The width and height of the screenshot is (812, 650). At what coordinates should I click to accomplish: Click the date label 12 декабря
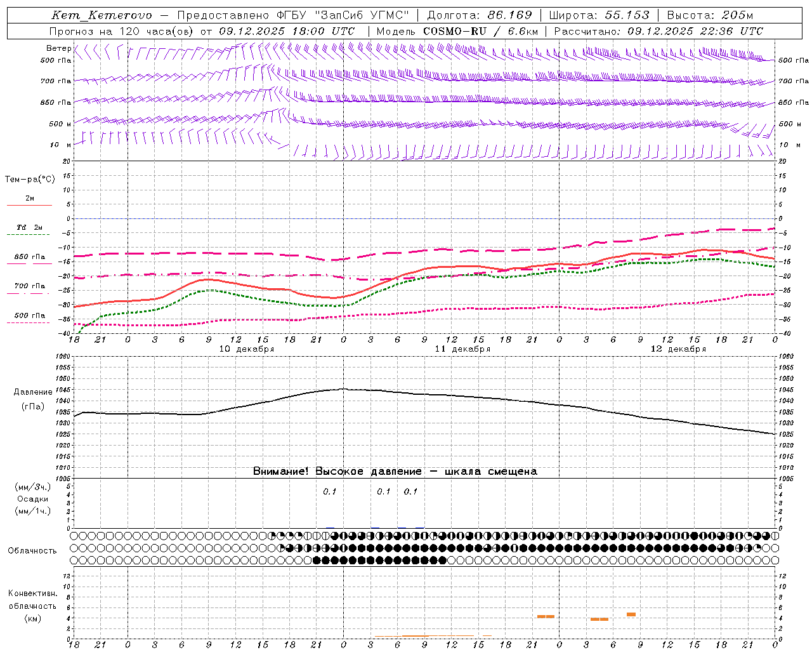(678, 349)
